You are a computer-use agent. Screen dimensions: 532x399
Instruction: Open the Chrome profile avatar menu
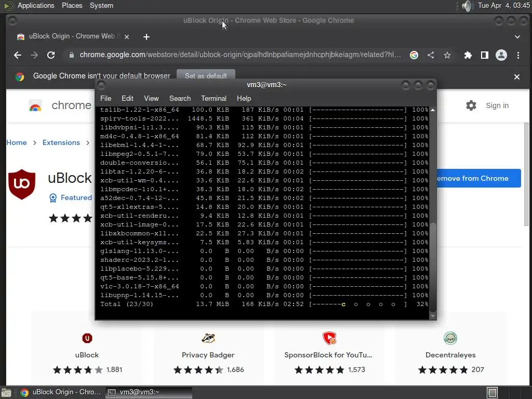click(501, 55)
